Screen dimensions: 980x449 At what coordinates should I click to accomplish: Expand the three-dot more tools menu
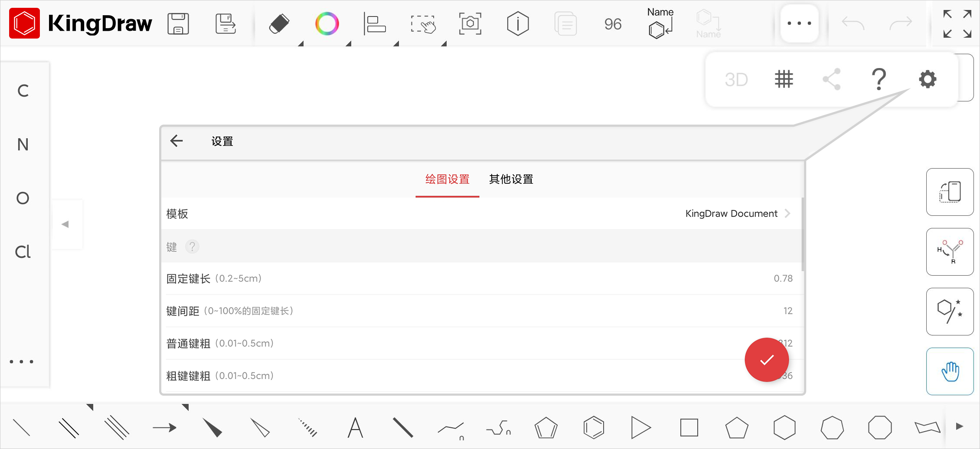pyautogui.click(x=799, y=23)
